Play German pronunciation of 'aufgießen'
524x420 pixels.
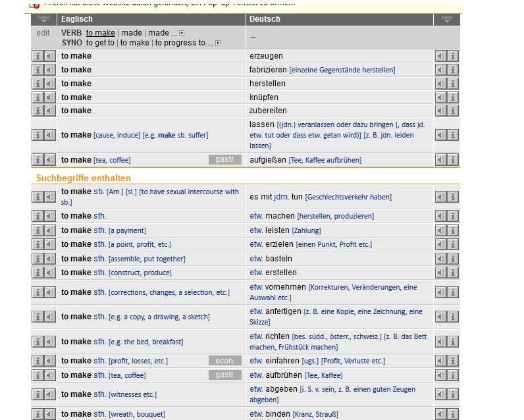coord(440,160)
